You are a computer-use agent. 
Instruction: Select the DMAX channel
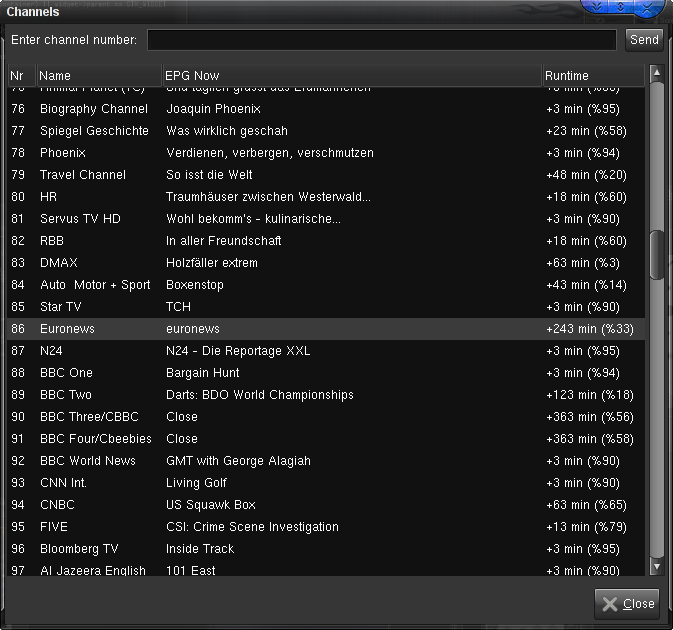tap(326, 263)
